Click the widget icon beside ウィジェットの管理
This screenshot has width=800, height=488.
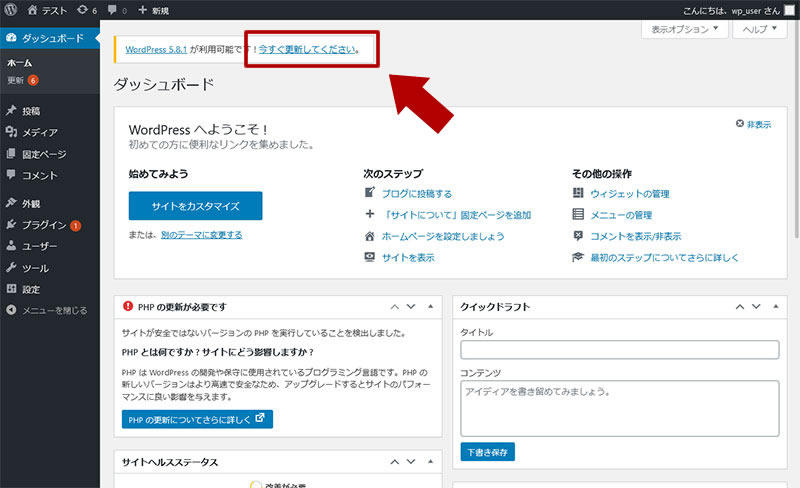tap(578, 192)
